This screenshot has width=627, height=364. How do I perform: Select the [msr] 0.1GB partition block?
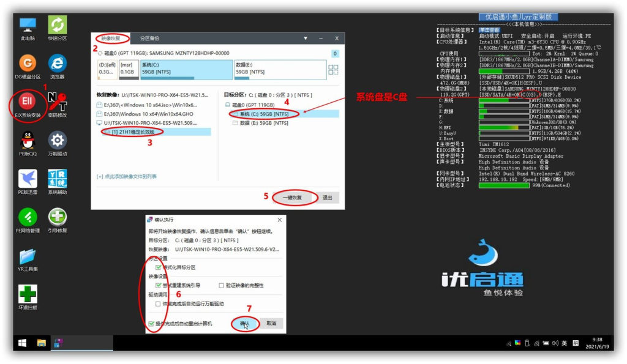[x=129, y=69]
